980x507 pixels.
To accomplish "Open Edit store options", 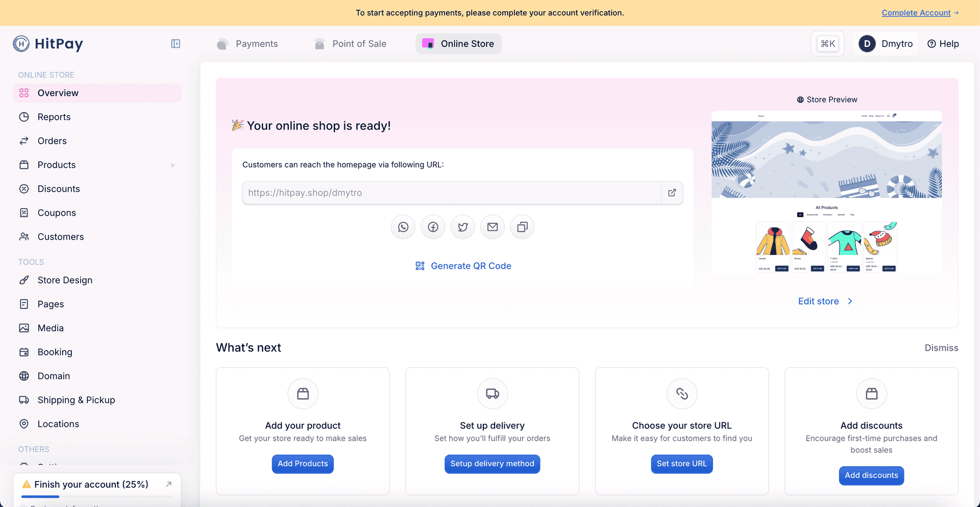I will 824,301.
